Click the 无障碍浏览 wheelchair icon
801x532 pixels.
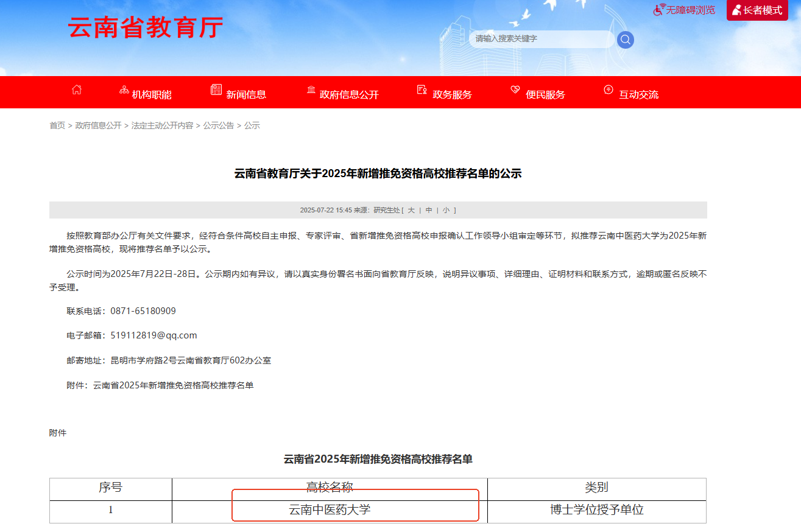pos(659,10)
